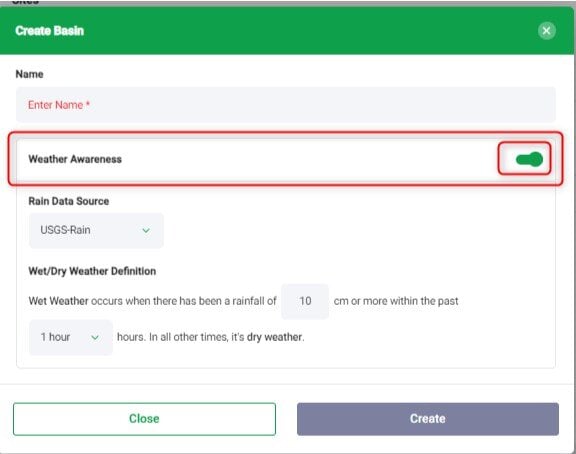The image size is (576, 454).
Task: Click the cm or more within the past text
Action: 396,301
